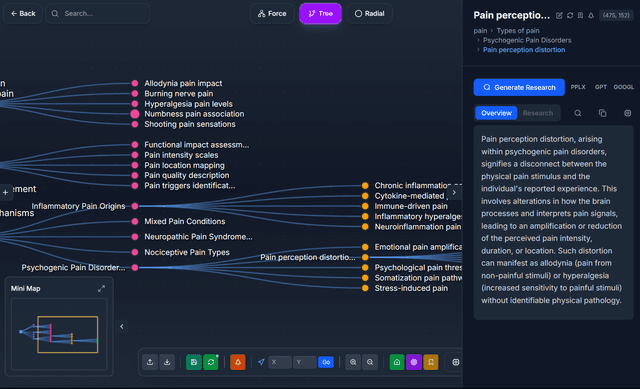Click the green refresh/sync icon in bottom toolbar
This screenshot has width=640, height=389.
click(211, 362)
